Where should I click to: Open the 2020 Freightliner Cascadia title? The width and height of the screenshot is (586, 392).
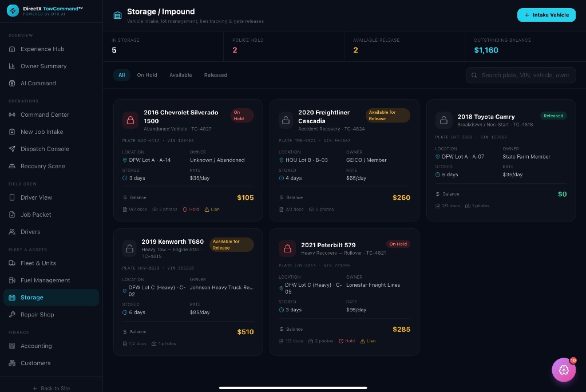pyautogui.click(x=324, y=117)
